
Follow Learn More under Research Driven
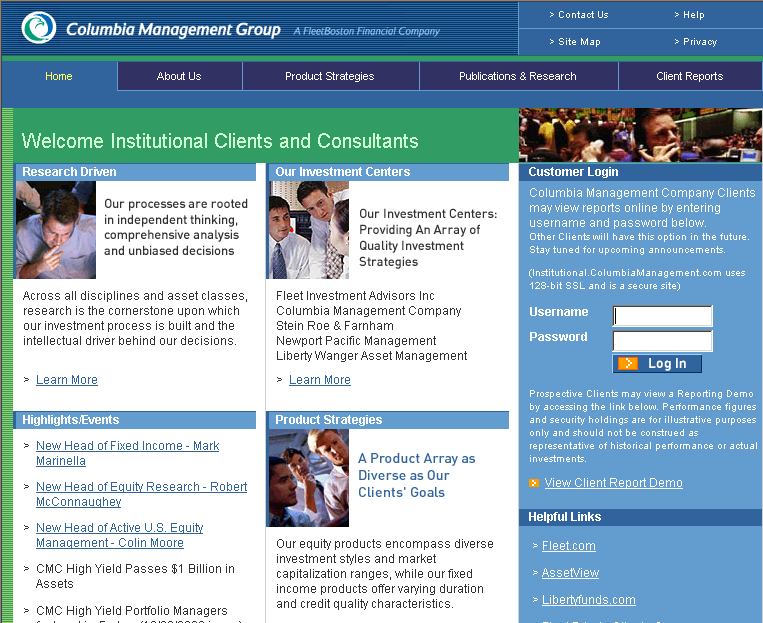click(x=67, y=380)
